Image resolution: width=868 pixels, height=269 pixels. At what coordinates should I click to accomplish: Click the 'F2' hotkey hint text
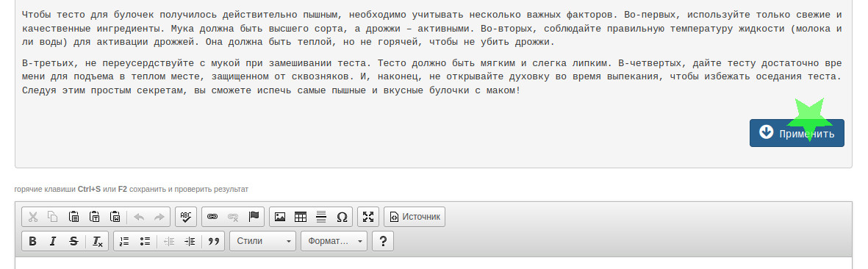tap(122, 190)
